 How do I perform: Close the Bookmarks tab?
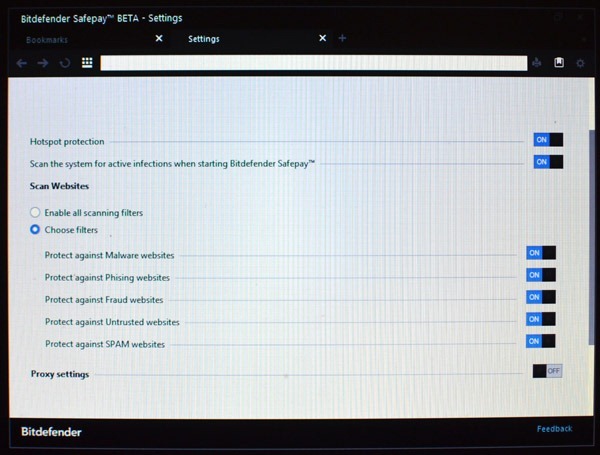click(x=159, y=38)
